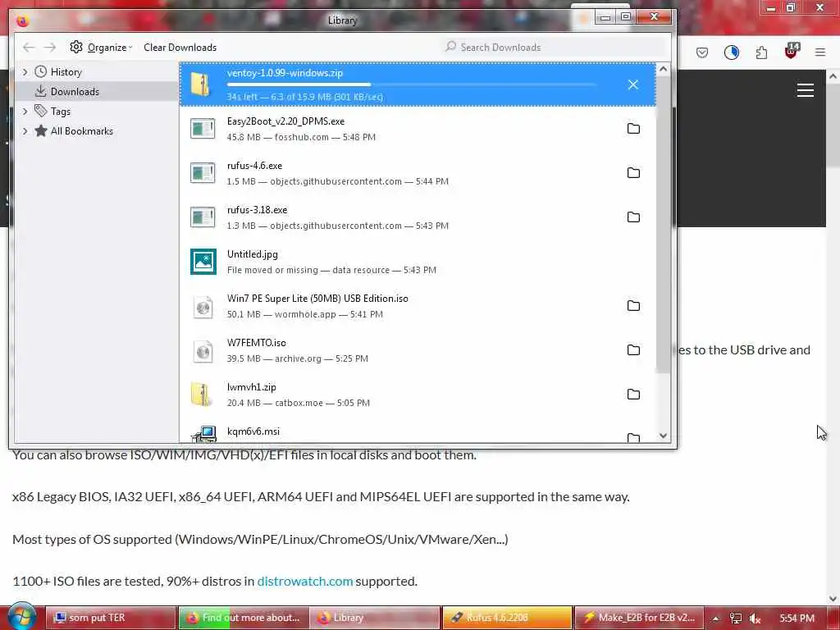Image resolution: width=840 pixels, height=630 pixels.
Task: Click the network tray icon
Action: (736, 619)
